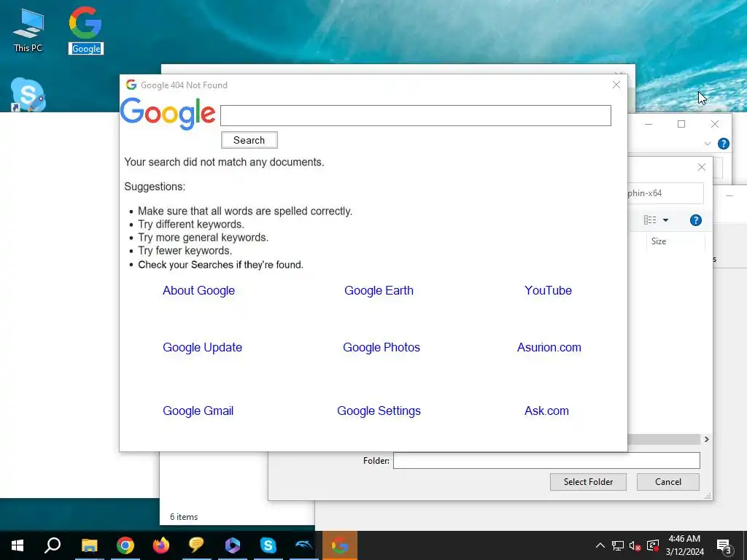Open the Windows Start menu

coord(18,545)
